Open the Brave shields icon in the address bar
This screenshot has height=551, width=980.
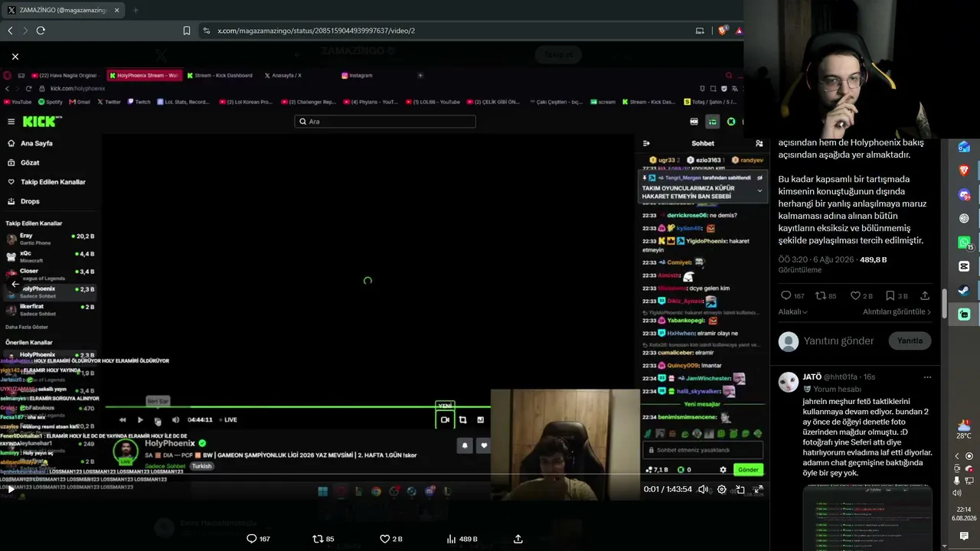(x=723, y=31)
